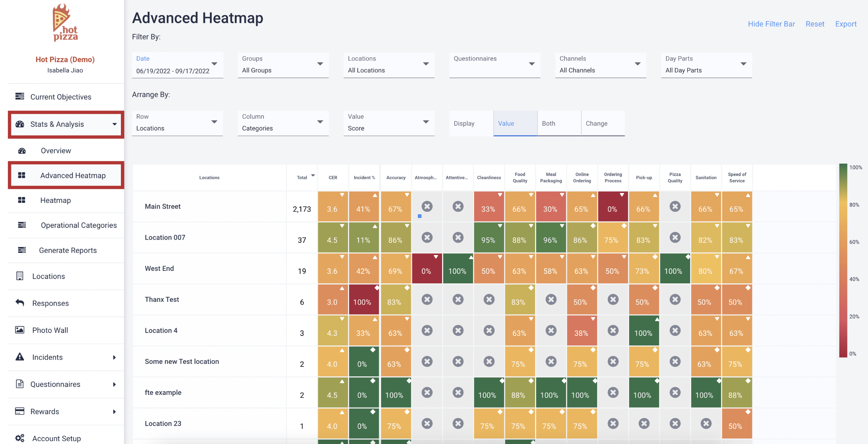This screenshot has width=868, height=444.
Task: Click the no-data X in Main Street Pizza Quality cell
Action: [675, 206]
